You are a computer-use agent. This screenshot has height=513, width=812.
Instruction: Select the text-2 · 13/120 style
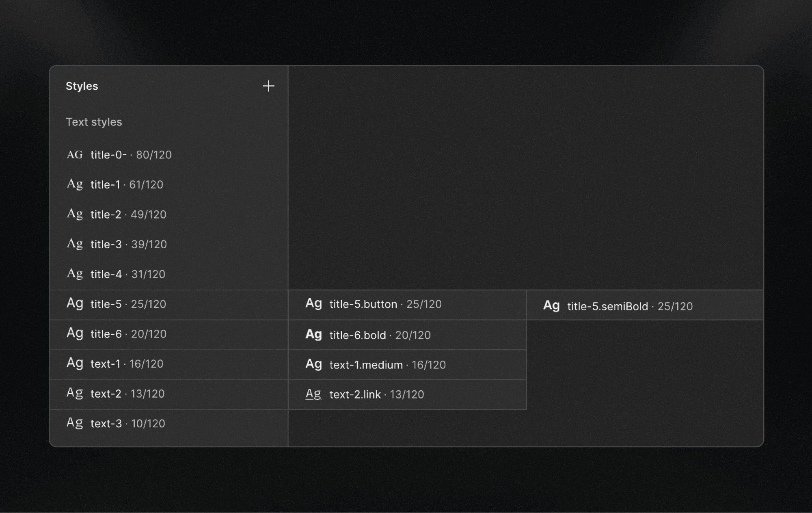pyautogui.click(x=127, y=394)
